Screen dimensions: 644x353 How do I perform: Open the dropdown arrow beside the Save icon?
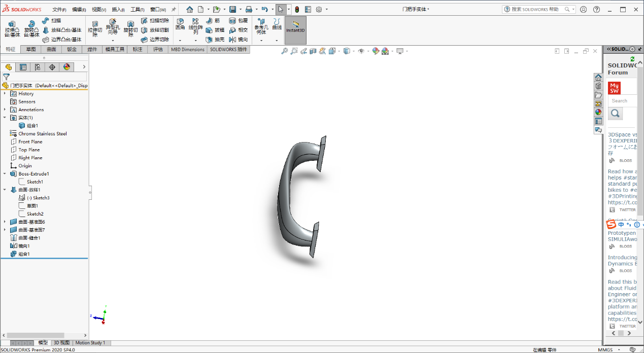pyautogui.click(x=240, y=9)
